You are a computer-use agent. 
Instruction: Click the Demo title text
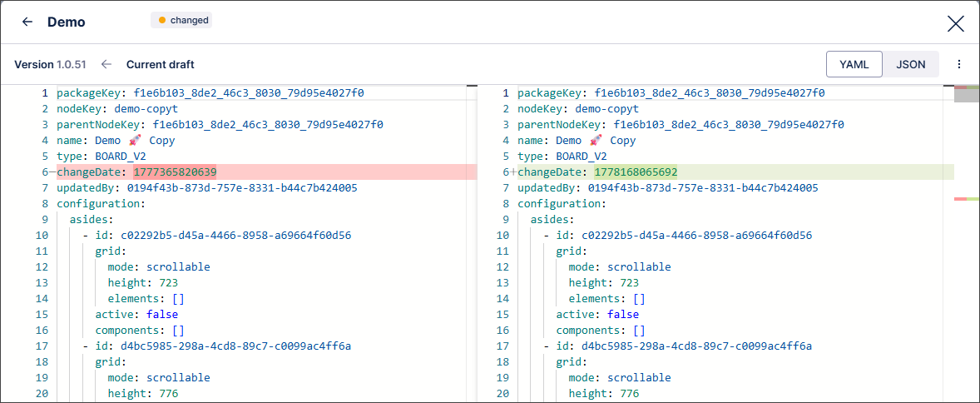(x=67, y=22)
